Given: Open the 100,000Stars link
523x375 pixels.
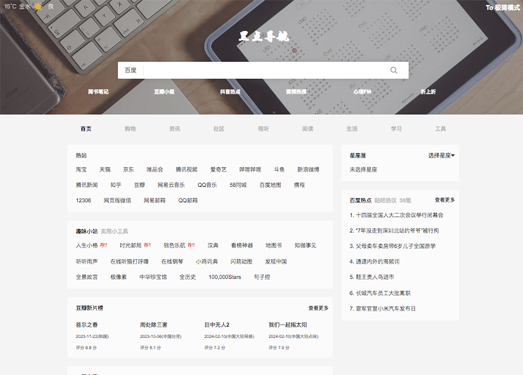Looking at the screenshot, I should [x=225, y=277].
